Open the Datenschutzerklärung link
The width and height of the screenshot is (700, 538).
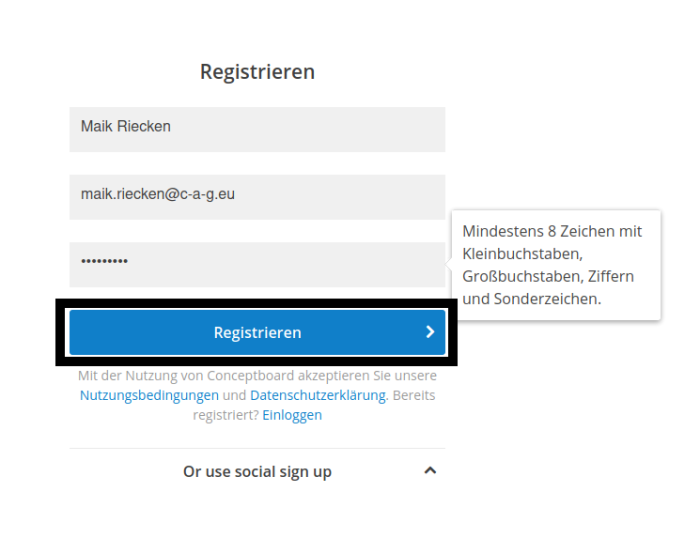[318, 396]
